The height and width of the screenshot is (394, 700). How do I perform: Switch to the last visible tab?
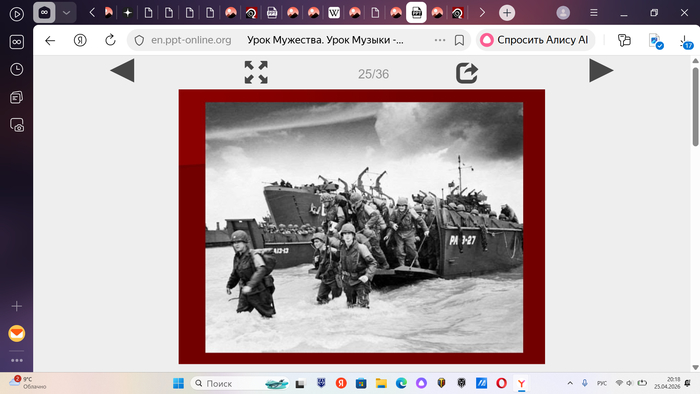(457, 13)
